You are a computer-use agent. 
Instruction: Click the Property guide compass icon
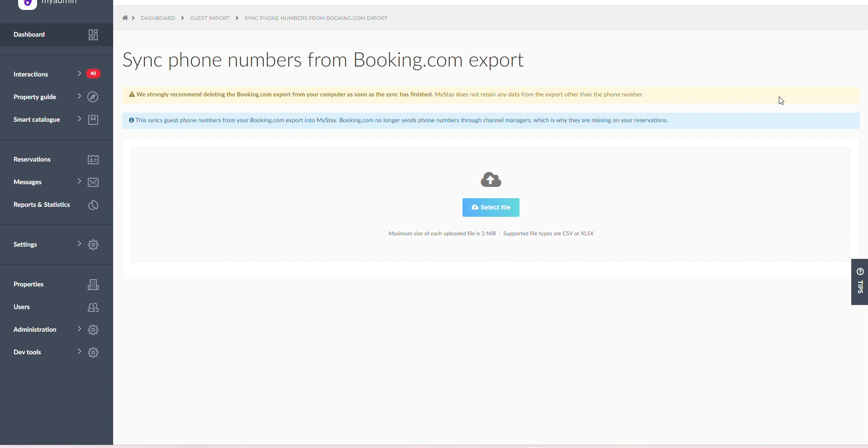tap(93, 97)
